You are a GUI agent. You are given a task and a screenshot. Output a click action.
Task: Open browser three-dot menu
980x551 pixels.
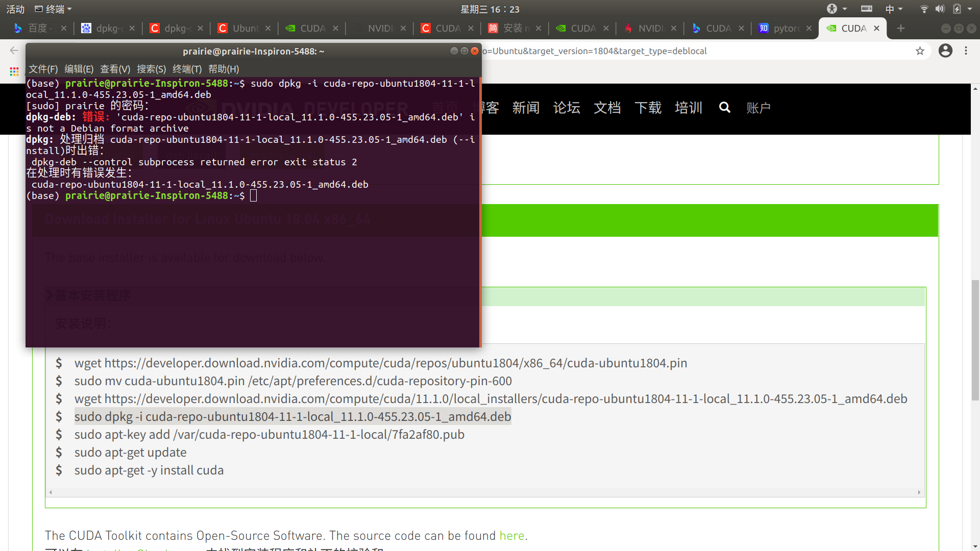tap(966, 51)
